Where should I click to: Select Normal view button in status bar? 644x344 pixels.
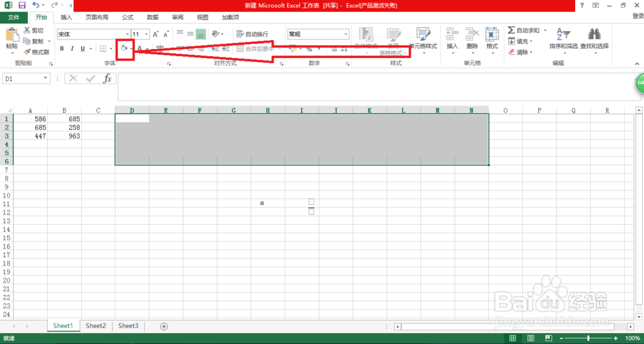(513, 338)
